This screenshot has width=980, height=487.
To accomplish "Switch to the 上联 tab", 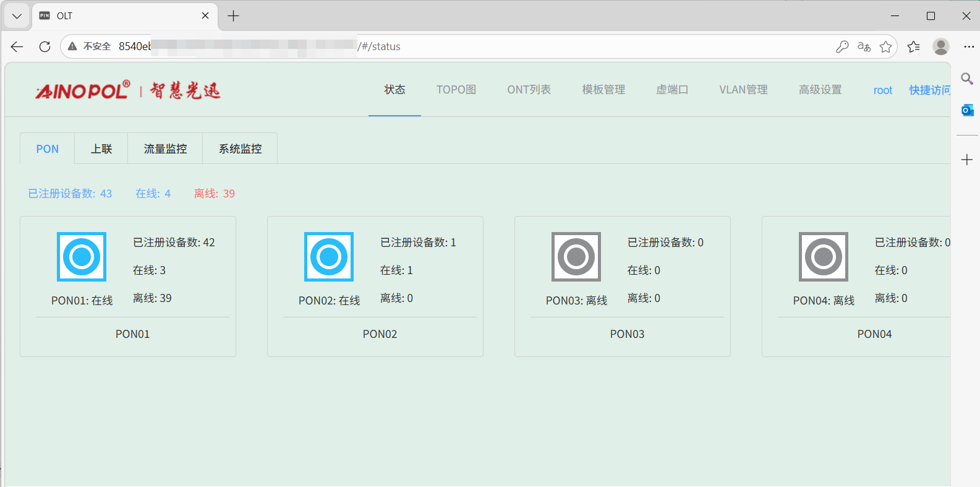I will coord(101,149).
